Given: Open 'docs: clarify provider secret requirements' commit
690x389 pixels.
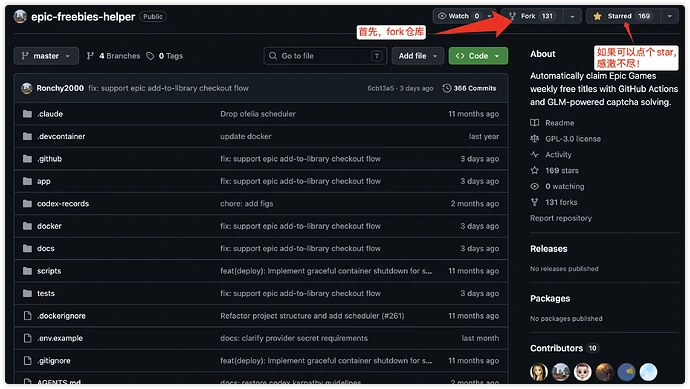Looking at the screenshot, I should [x=294, y=338].
